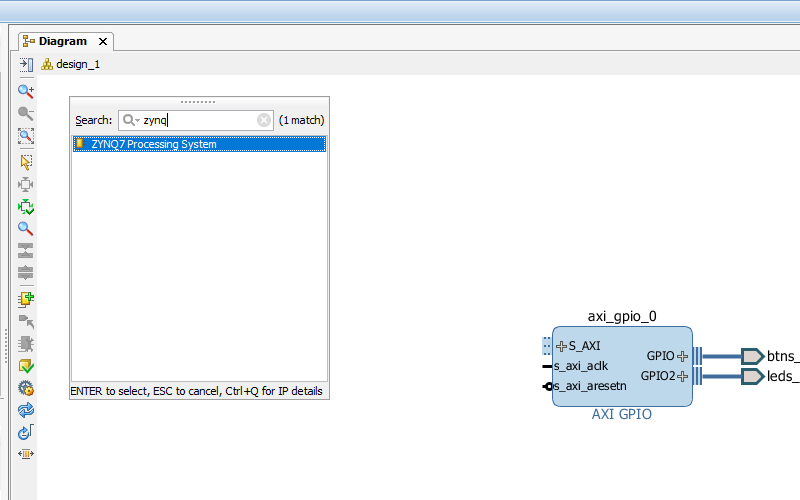Click the Make Connection icon

(x=26, y=322)
